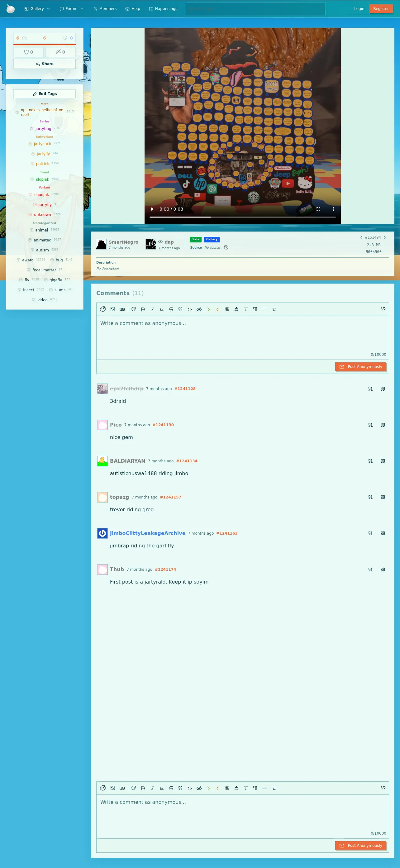Enter fullscreen on the video player
This screenshot has height=868, width=400.
(318, 209)
